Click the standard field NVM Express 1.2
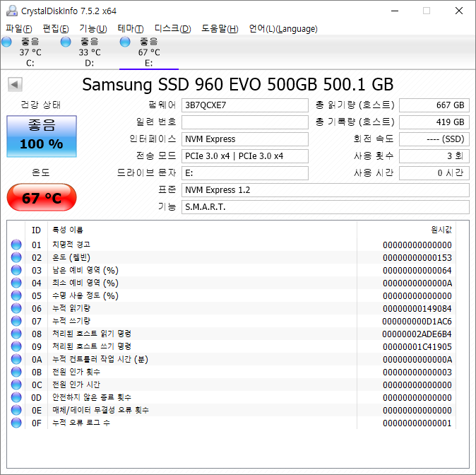 (x=326, y=190)
